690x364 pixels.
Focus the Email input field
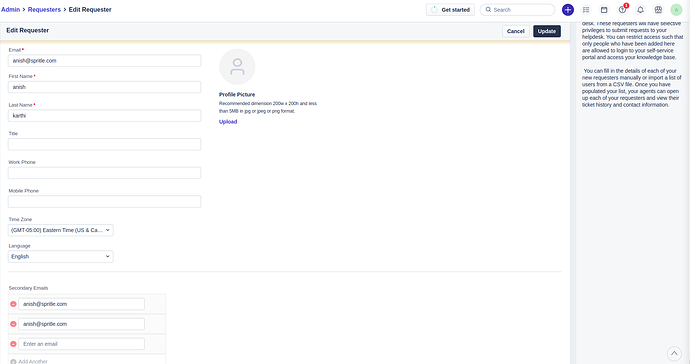click(104, 61)
